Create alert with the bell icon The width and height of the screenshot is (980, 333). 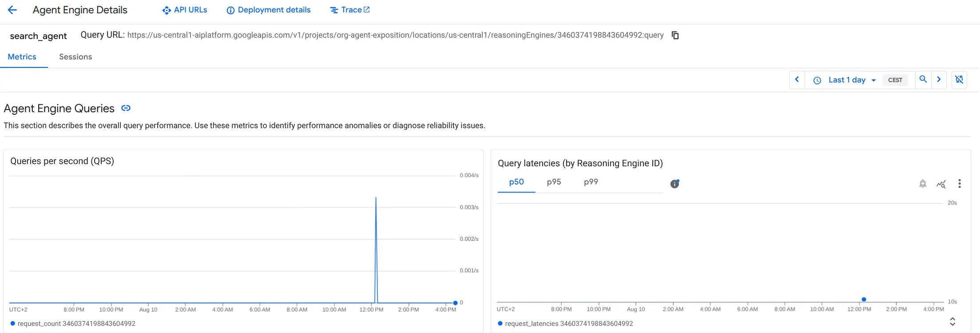tap(923, 184)
